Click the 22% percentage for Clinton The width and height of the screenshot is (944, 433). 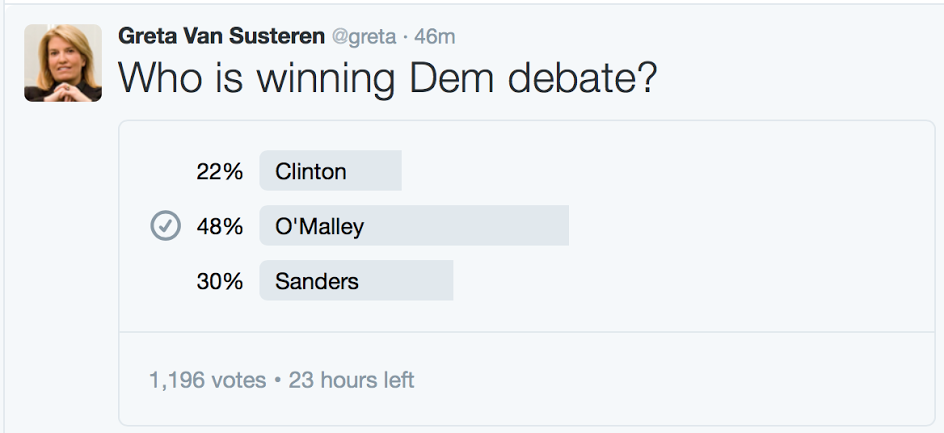tap(220, 172)
